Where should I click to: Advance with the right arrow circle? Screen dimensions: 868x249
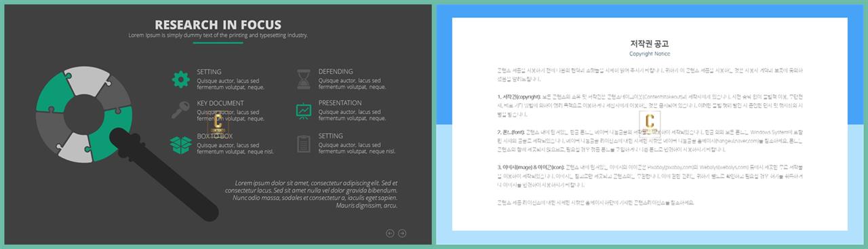click(402, 233)
